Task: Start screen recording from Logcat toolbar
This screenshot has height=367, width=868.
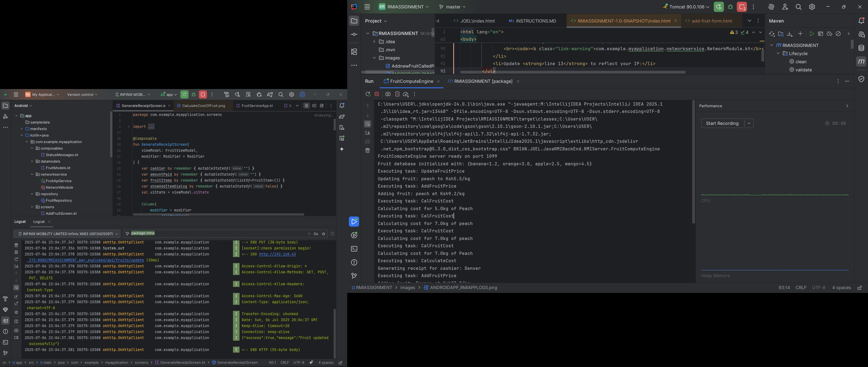Action: tap(16, 338)
